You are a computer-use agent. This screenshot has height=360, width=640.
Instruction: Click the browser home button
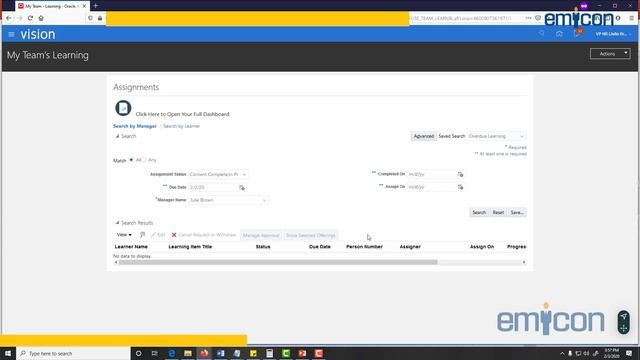pyautogui.click(x=41, y=18)
